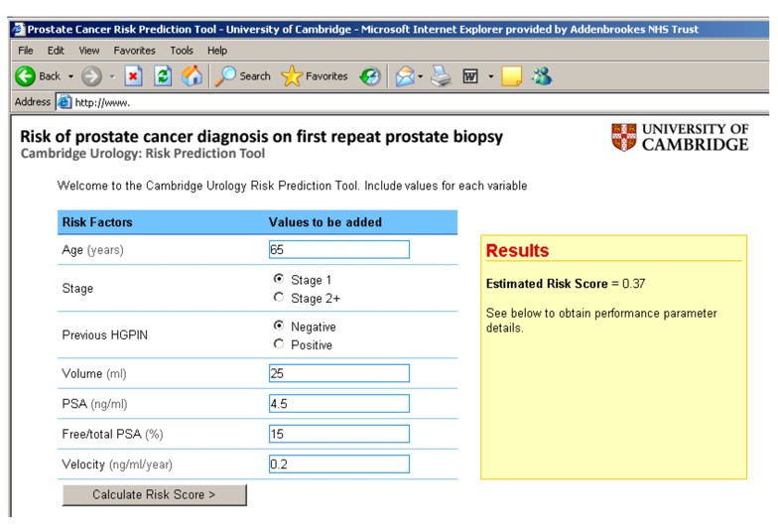Click Estimated Risk Score result text
The image size is (778, 532).
566,284
